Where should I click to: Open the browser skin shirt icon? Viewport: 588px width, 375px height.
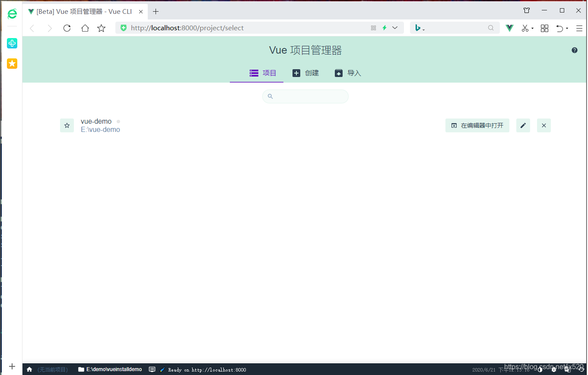click(527, 10)
